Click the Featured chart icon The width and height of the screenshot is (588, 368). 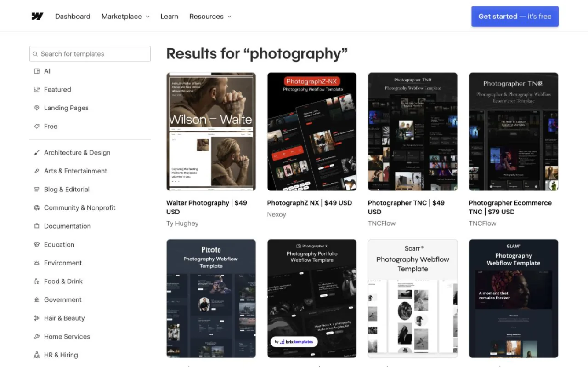[37, 90]
